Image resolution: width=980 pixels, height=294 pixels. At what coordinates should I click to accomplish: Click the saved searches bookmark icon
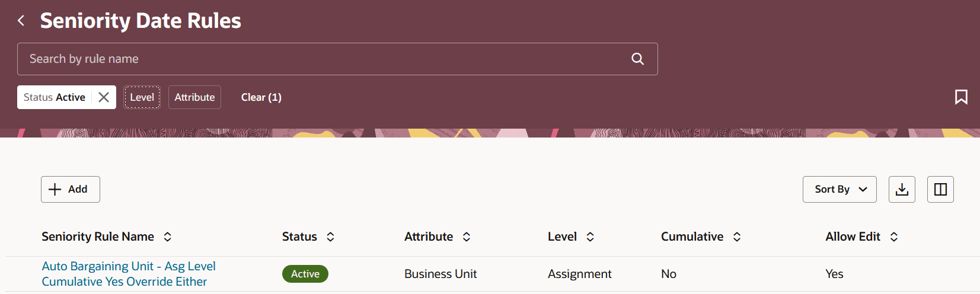tap(961, 97)
